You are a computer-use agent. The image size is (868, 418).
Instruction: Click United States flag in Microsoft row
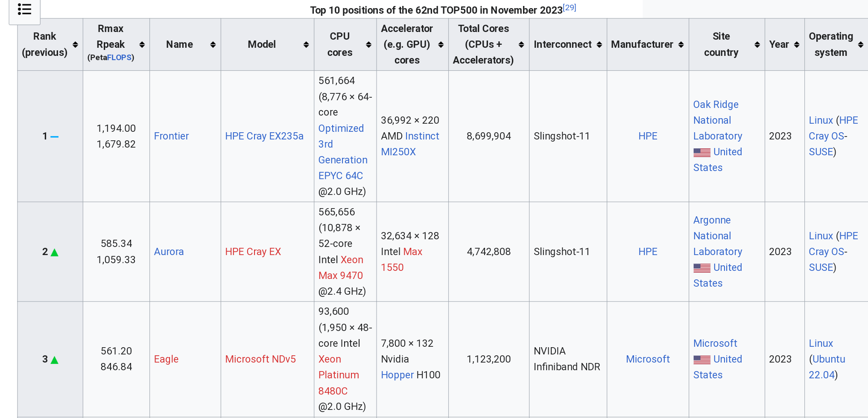(x=702, y=360)
